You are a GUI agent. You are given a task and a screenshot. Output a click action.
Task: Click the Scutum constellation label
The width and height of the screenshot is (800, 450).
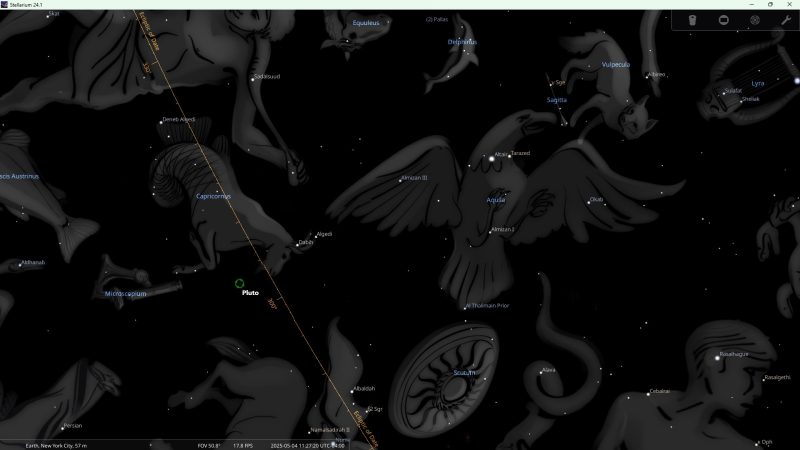pyautogui.click(x=464, y=373)
